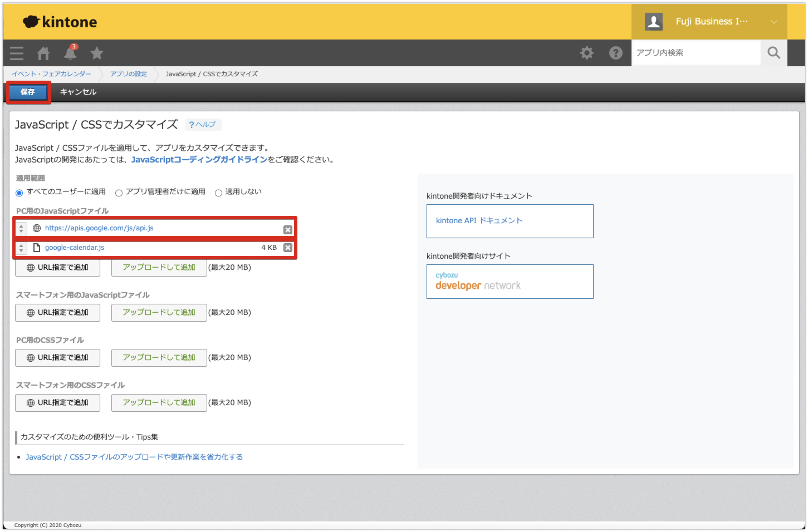Click the kintone logo

60,22
